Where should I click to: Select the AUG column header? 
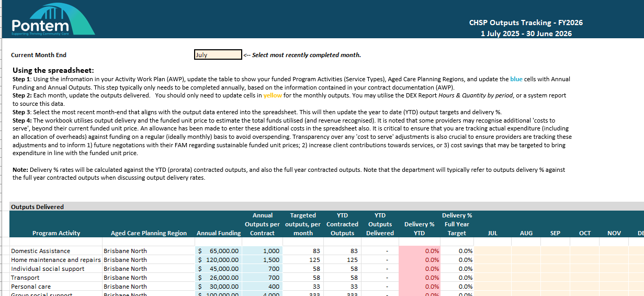pos(526,233)
